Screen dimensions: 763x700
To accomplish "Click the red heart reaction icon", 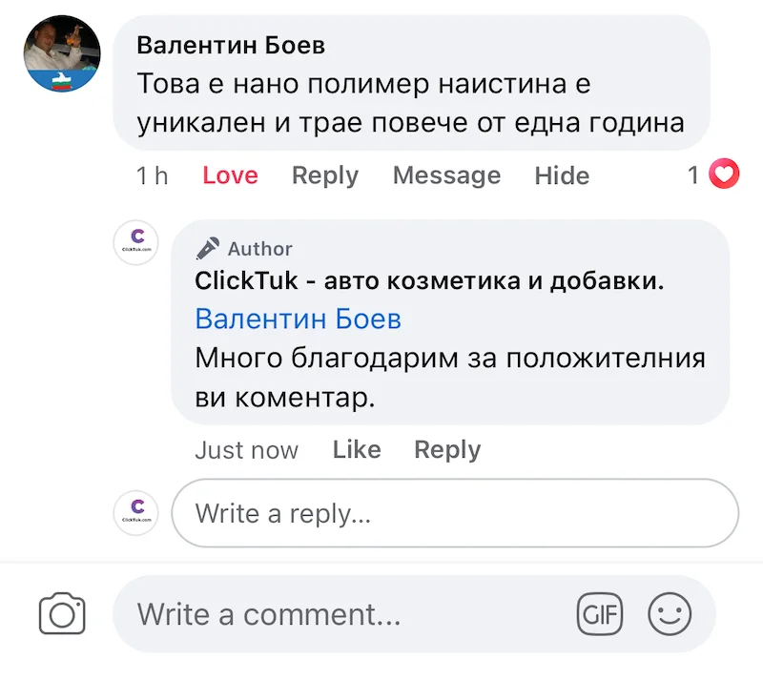I will [x=725, y=175].
